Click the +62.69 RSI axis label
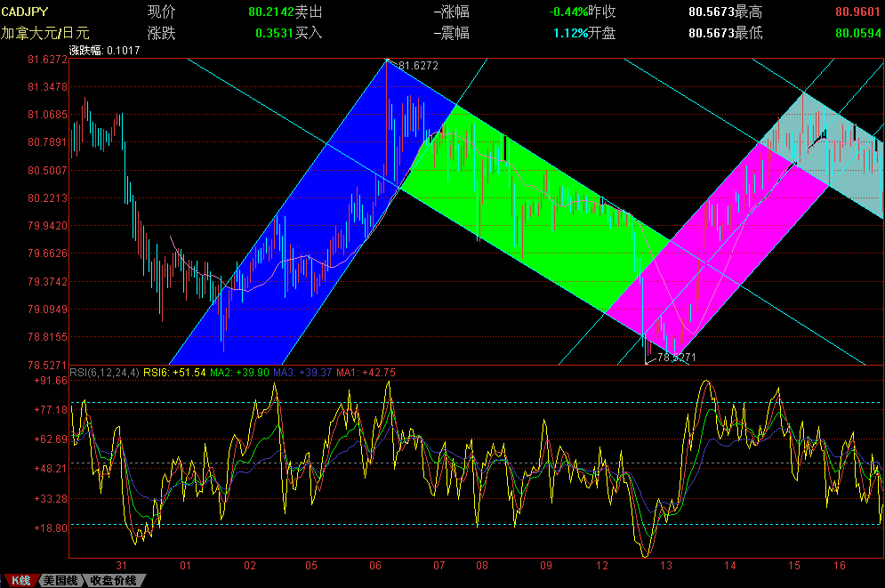Viewport: 885px width, 588px height. 51,439
